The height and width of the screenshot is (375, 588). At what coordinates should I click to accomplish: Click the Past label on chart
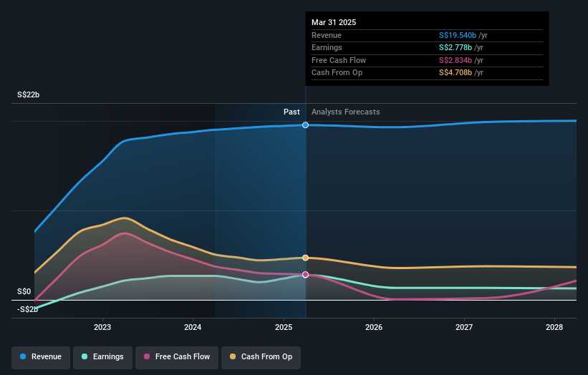tap(291, 112)
